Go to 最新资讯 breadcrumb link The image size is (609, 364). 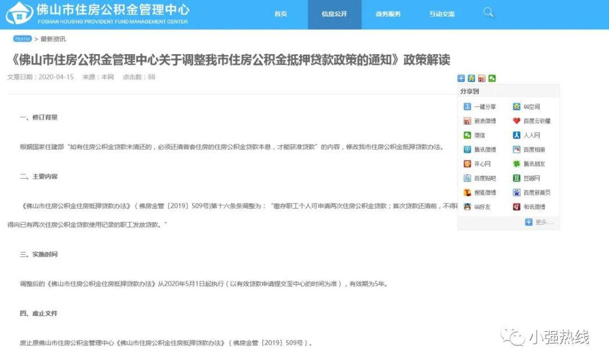point(53,39)
